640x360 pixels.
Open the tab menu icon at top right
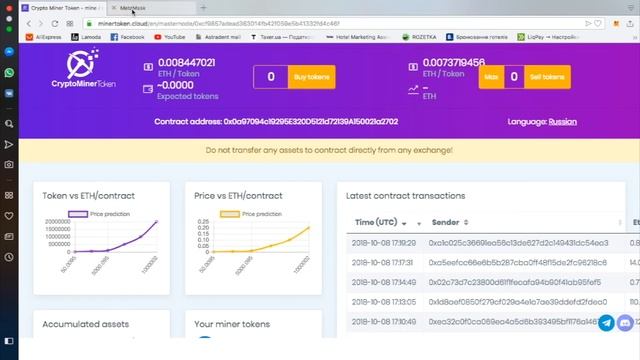[x=631, y=8]
